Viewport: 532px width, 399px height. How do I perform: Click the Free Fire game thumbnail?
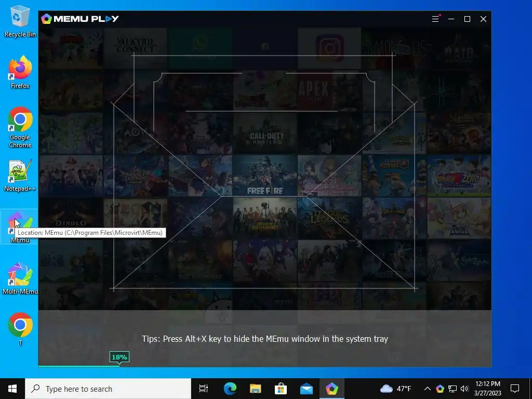click(x=264, y=176)
